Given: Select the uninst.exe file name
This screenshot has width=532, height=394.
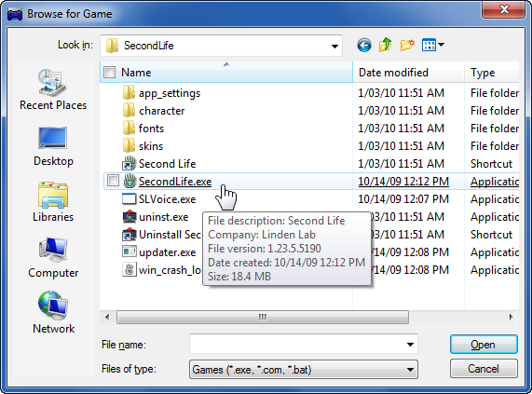Looking at the screenshot, I should [164, 217].
